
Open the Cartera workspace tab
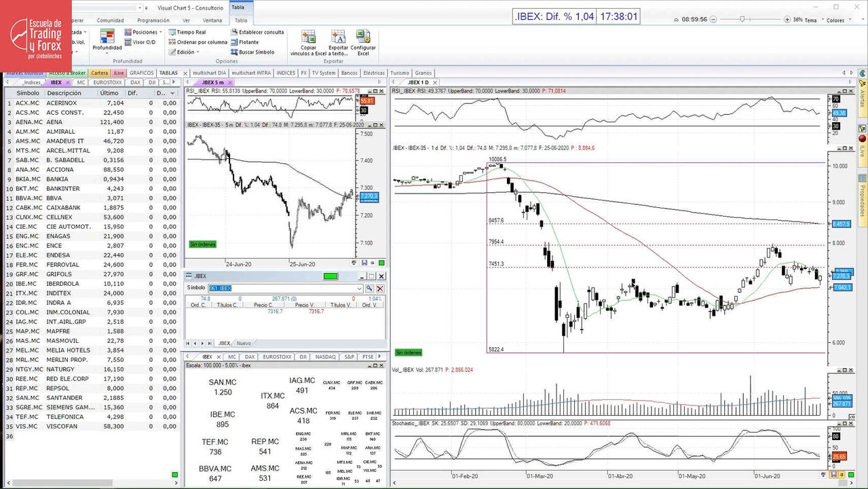coord(99,73)
